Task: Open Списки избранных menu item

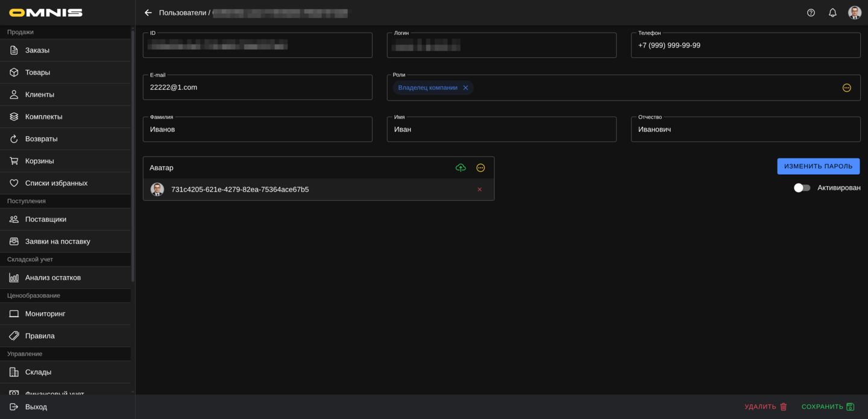Action: tap(56, 183)
